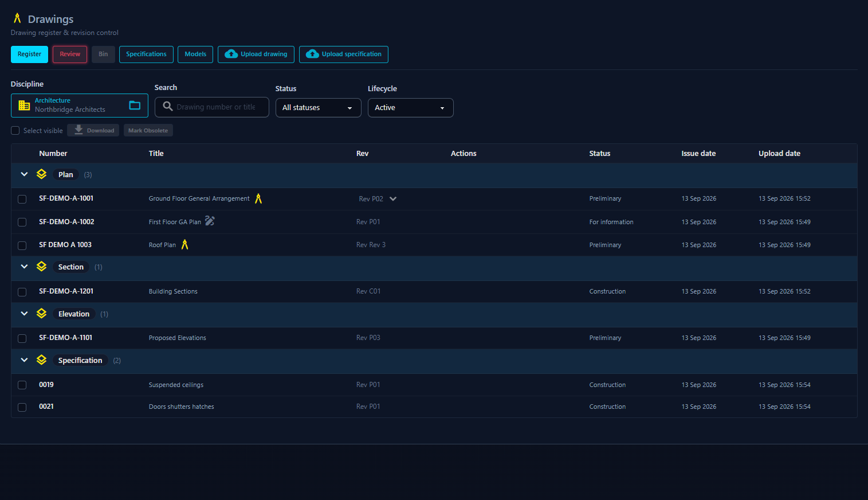
Task: Click the Download arrow icon
Action: coord(78,130)
